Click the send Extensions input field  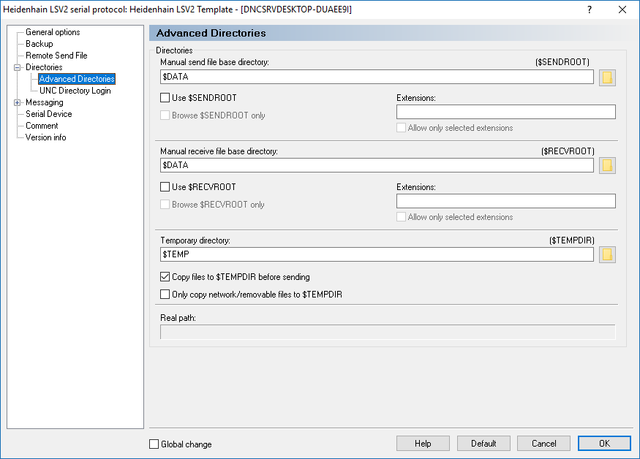(506, 112)
